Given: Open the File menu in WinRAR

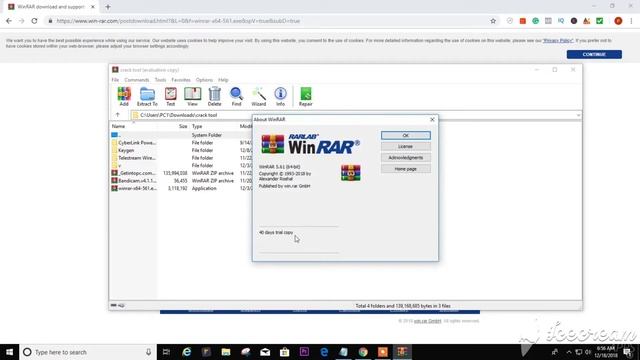Looking at the screenshot, I should 116,80.
